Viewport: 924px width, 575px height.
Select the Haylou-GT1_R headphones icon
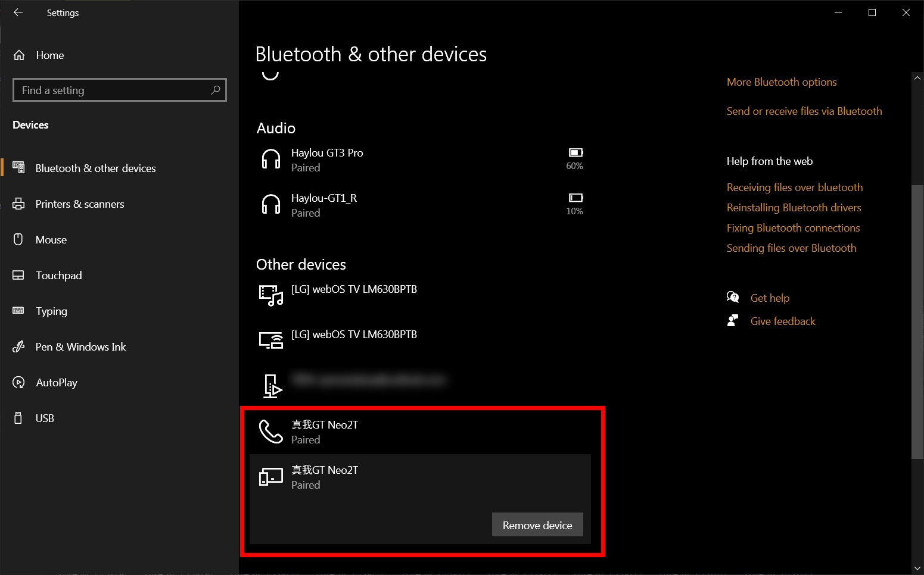click(x=271, y=205)
